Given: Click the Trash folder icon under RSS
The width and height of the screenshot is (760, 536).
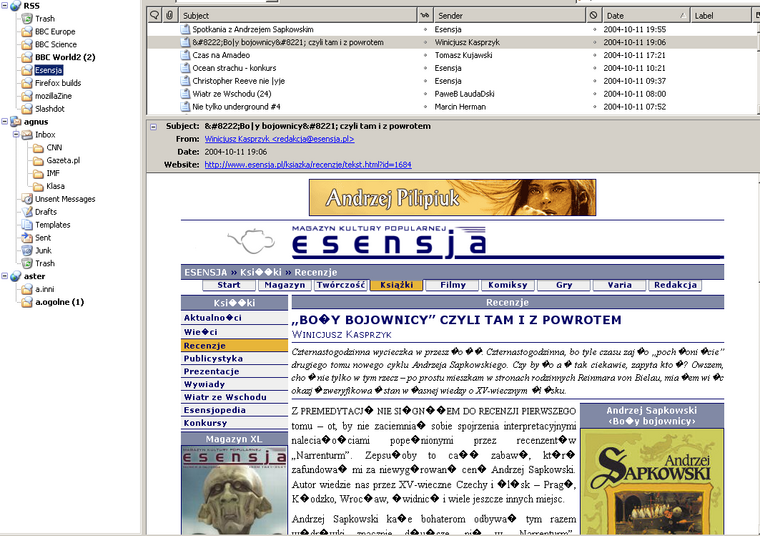Looking at the screenshot, I should tap(27, 18).
